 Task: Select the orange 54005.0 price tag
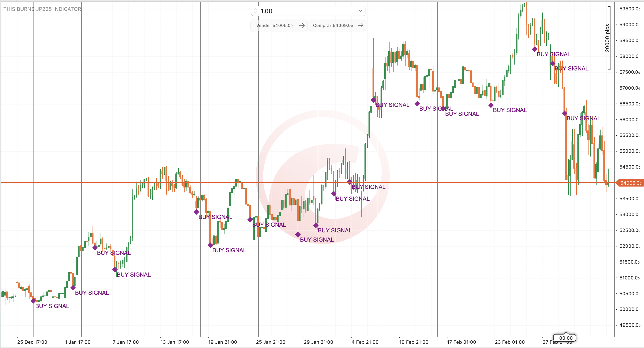click(x=630, y=183)
